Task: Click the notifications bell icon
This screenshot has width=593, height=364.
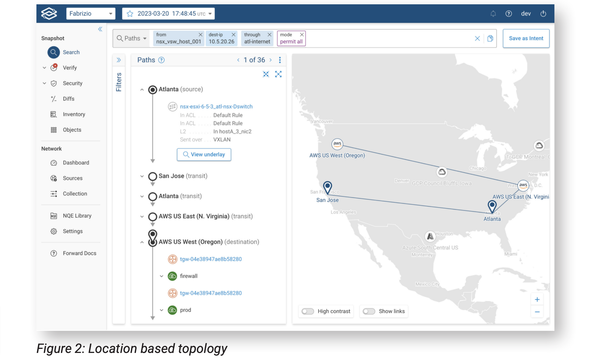Action: (x=493, y=13)
